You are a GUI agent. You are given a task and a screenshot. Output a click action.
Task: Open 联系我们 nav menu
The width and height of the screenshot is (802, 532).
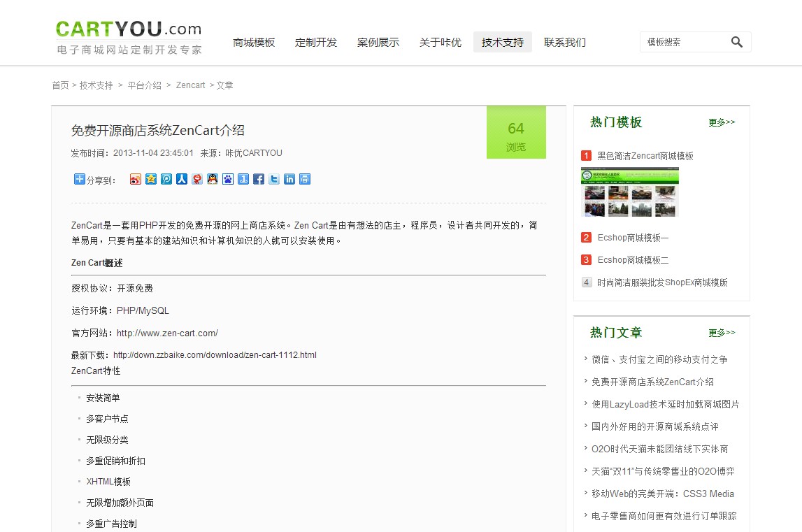(565, 43)
